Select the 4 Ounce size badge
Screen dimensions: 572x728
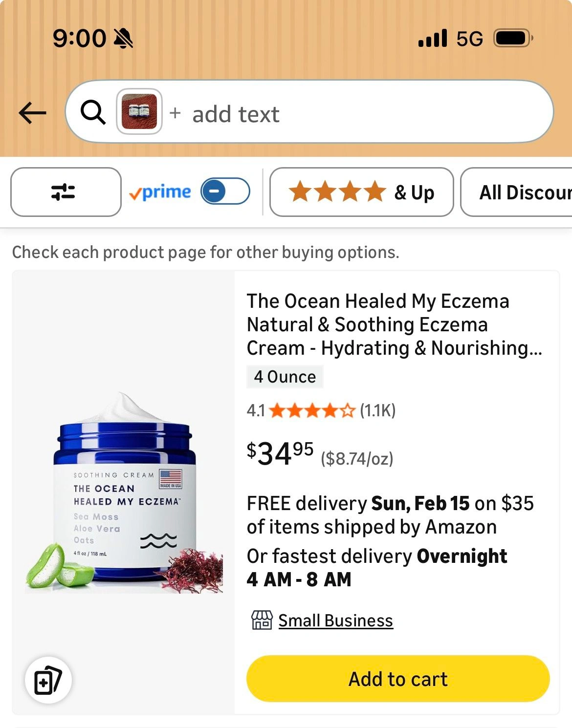click(x=285, y=377)
